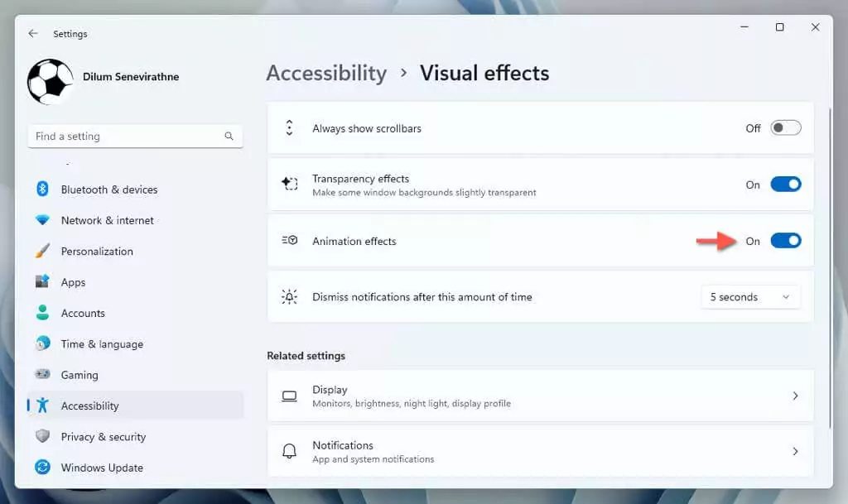Click the Display monitor icon
This screenshot has height=504, width=848.
(289, 396)
